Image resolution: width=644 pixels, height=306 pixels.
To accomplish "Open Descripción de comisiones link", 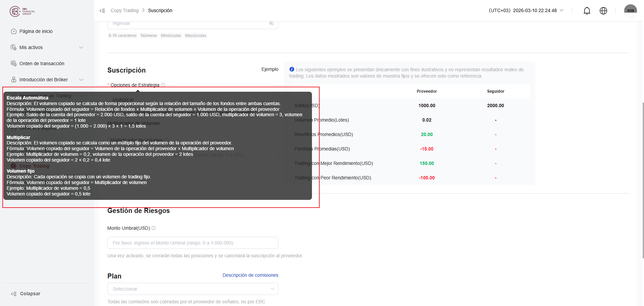I will [251, 275].
